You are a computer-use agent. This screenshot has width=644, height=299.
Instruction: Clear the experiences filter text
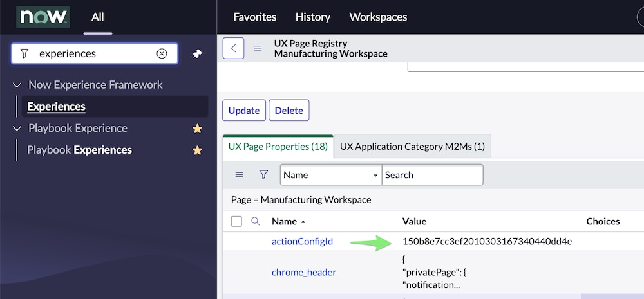pos(162,54)
